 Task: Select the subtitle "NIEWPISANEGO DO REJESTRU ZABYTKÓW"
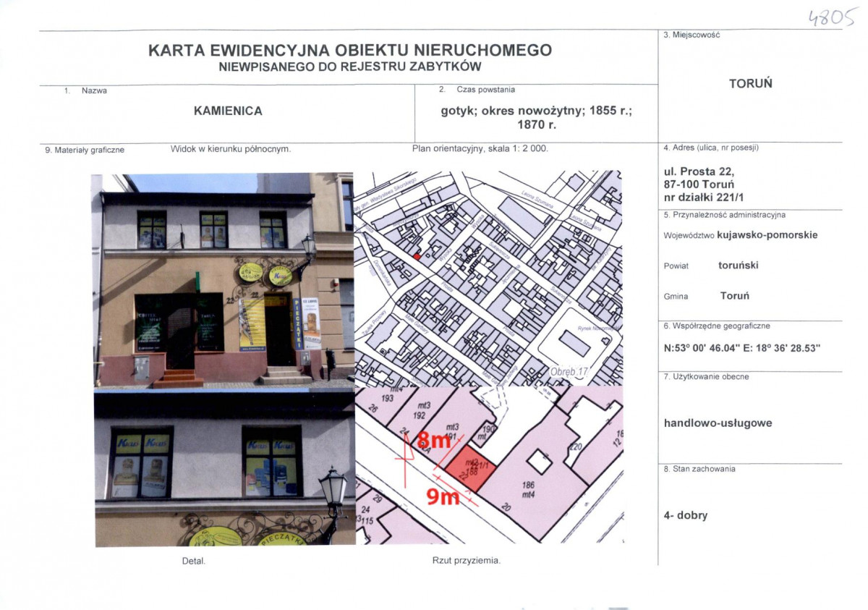[350, 67]
